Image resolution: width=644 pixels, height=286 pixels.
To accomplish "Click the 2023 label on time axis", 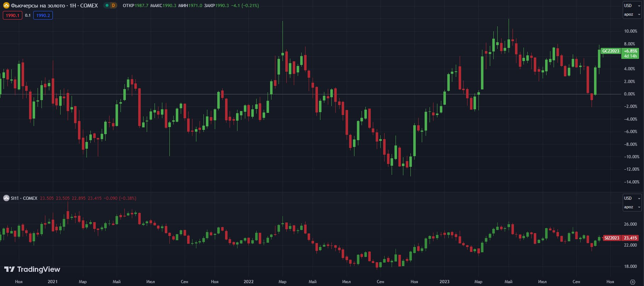I will point(444,282).
